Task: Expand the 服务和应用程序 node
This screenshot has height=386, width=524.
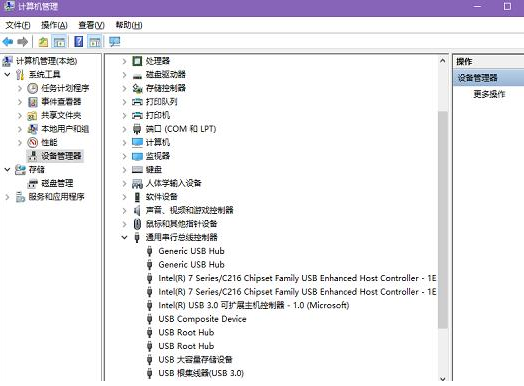Action: [7, 197]
